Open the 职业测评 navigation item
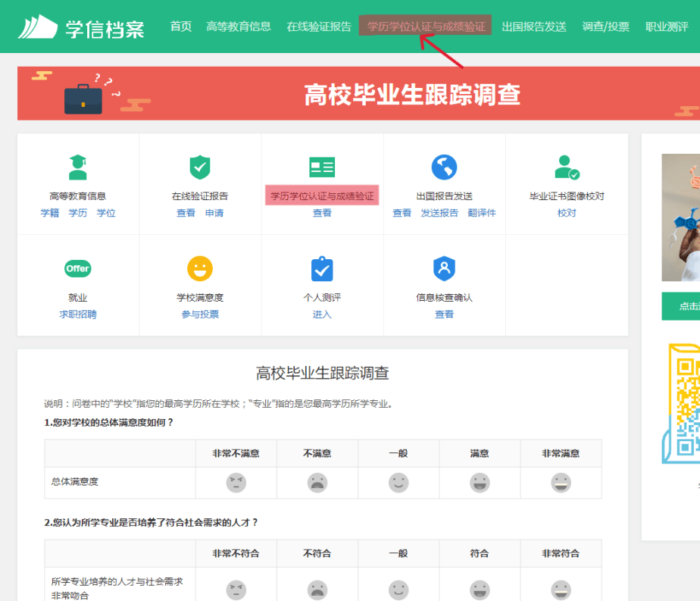700x601 pixels. pos(666,25)
